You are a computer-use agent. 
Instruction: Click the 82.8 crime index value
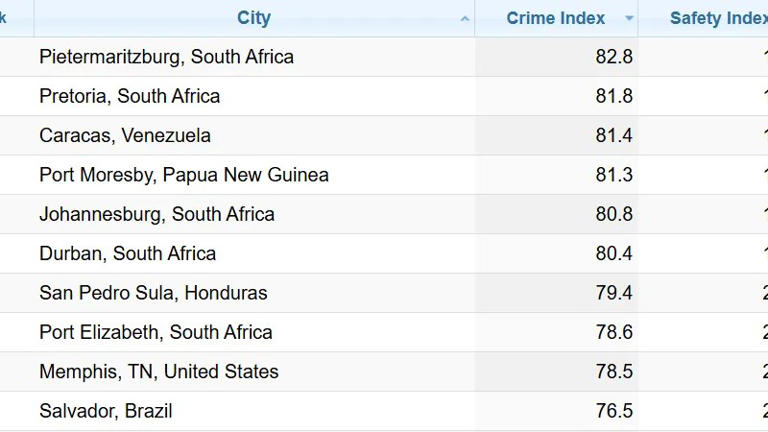tap(614, 57)
